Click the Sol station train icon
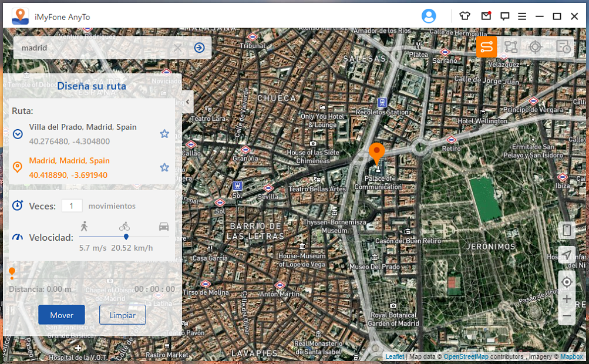The width and height of the screenshot is (589, 364). [237, 186]
